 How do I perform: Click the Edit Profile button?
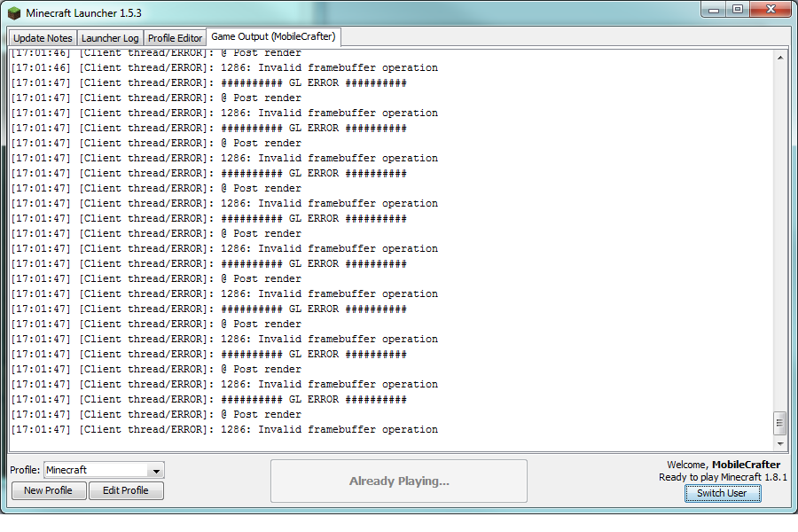pyautogui.click(x=126, y=490)
